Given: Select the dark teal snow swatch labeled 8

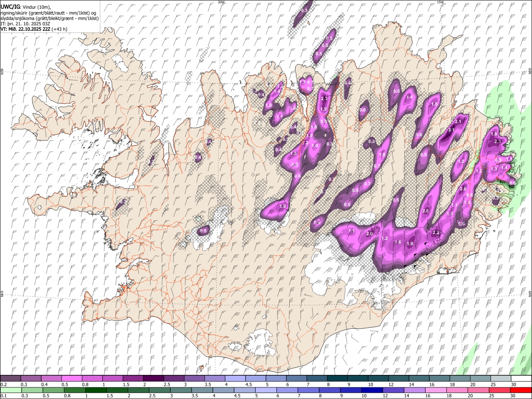Looking at the screenshot, I should [337, 378].
